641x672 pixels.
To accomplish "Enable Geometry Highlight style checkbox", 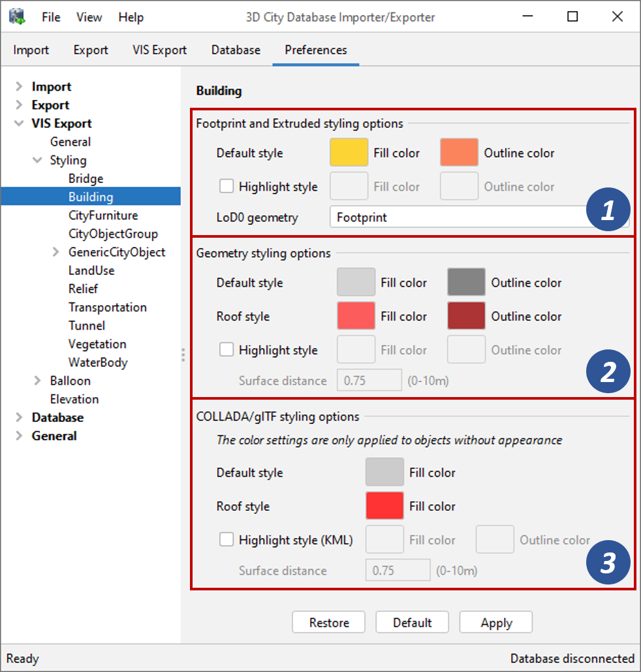I will click(x=227, y=350).
